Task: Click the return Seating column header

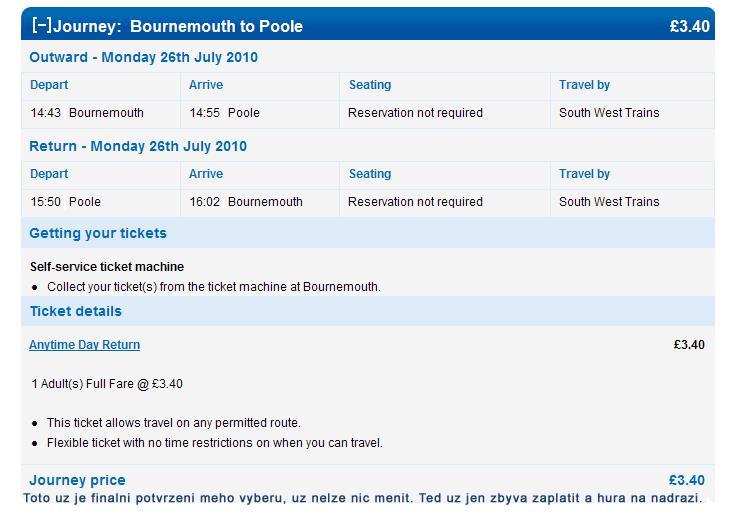Action: pos(370,174)
